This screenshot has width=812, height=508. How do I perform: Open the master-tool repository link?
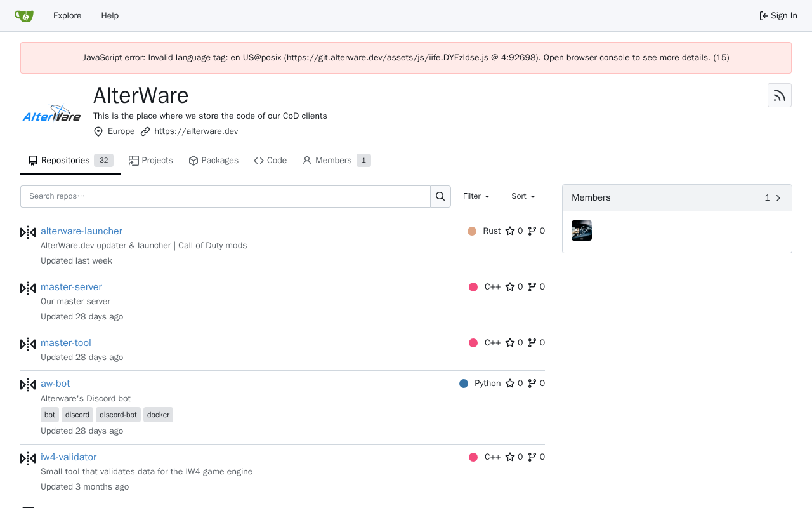tap(66, 343)
